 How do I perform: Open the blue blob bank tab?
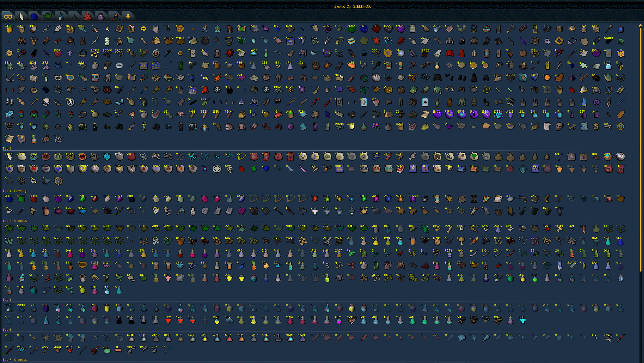click(34, 16)
